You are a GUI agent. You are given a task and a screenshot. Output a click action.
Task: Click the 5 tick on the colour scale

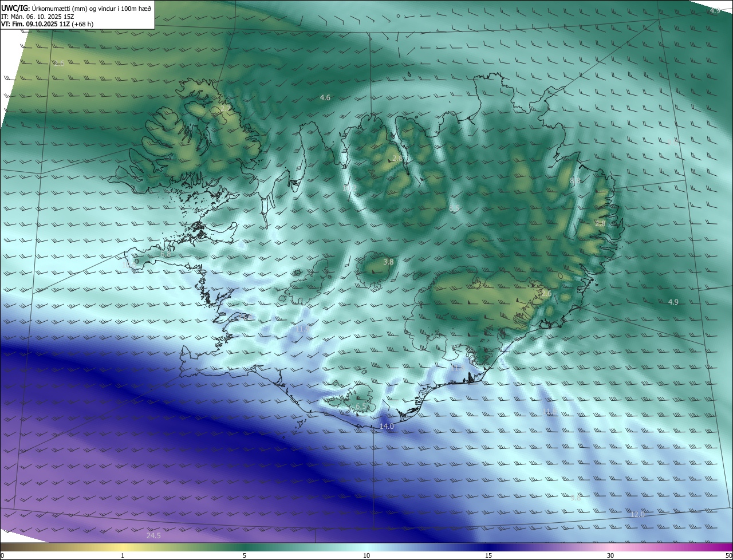coord(245,555)
